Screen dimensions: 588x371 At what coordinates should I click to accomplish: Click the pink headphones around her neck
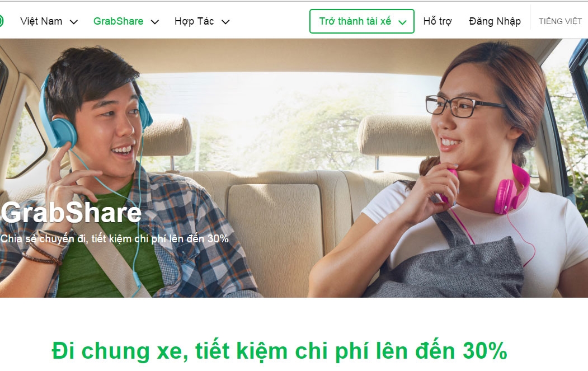pos(498,190)
